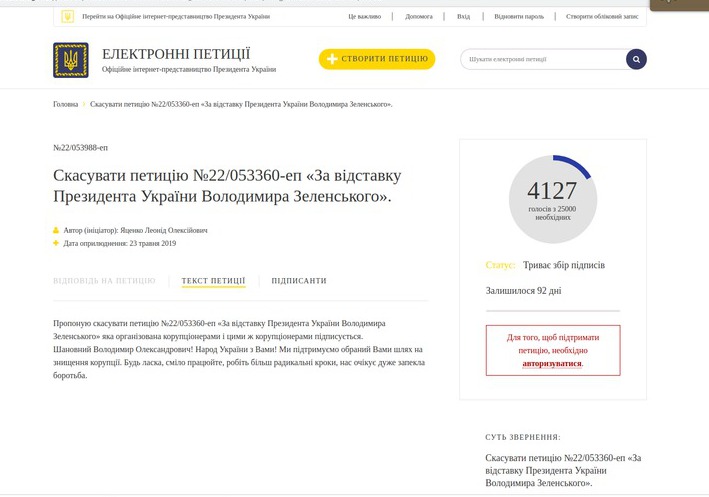Click the Вхід login link
The image size is (709, 497).
coord(463,17)
